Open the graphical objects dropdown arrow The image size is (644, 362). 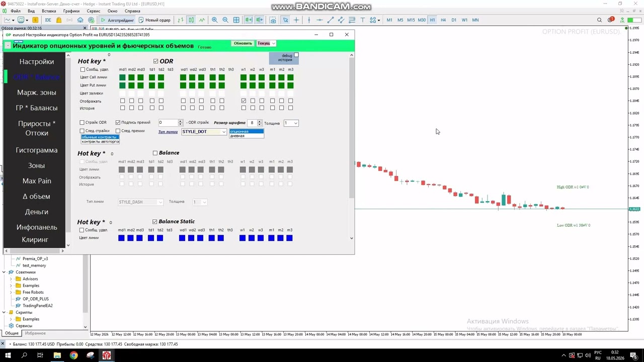pyautogui.click(x=379, y=20)
